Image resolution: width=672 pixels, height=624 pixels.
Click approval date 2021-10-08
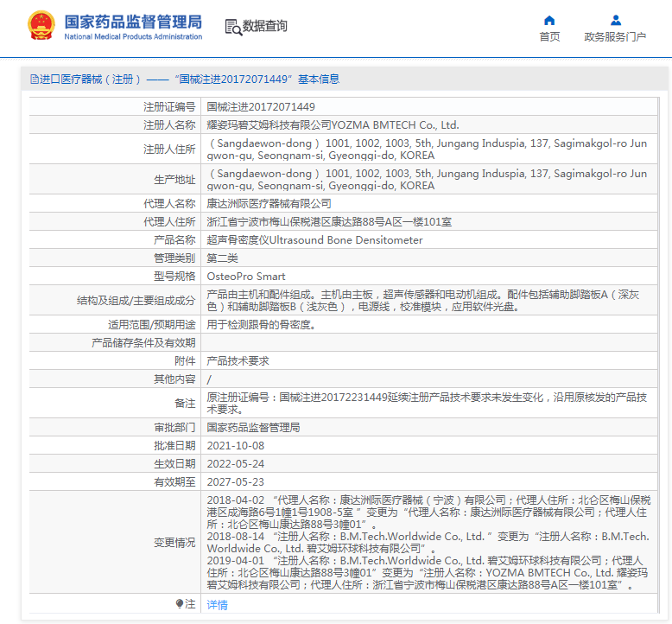tap(236, 446)
